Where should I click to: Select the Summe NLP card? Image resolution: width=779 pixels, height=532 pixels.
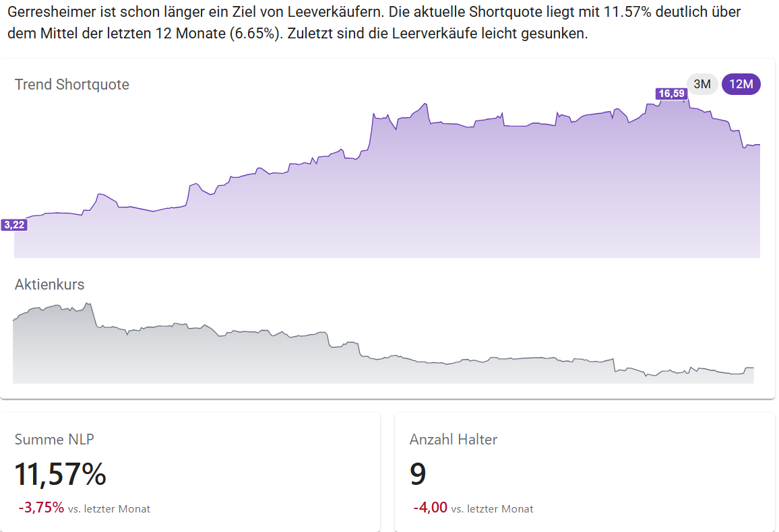[192, 471]
